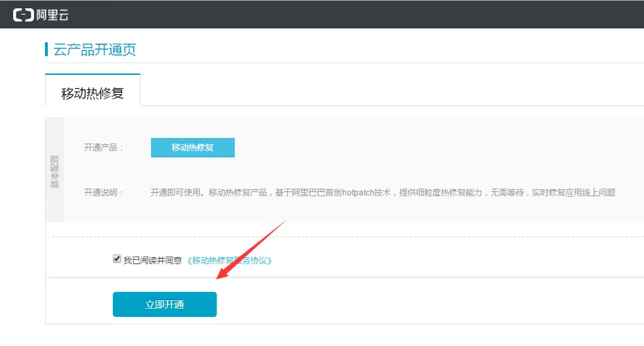Click the 云产品开通页 page heading
The width and height of the screenshot is (644, 346).
tap(94, 50)
